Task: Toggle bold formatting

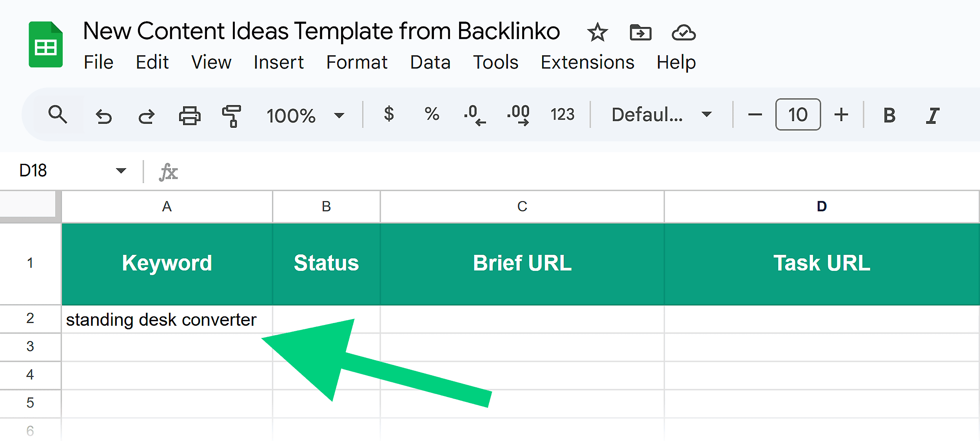Action: pyautogui.click(x=889, y=115)
